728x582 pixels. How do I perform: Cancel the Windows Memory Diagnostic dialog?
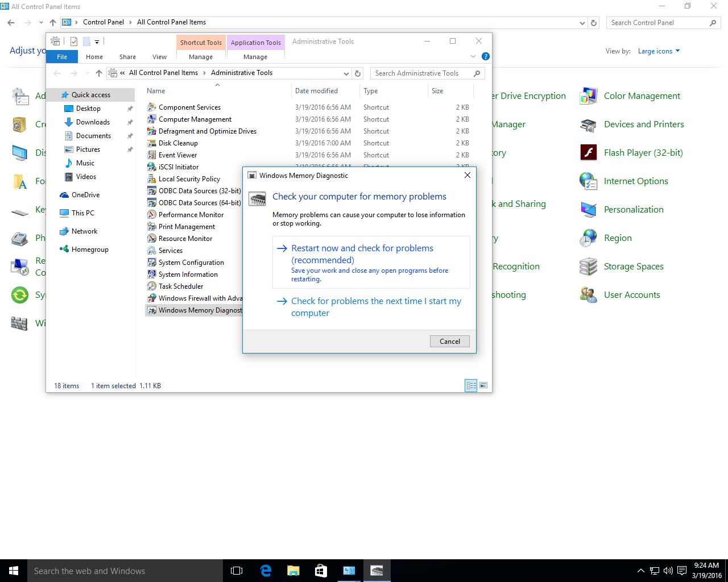coord(449,341)
